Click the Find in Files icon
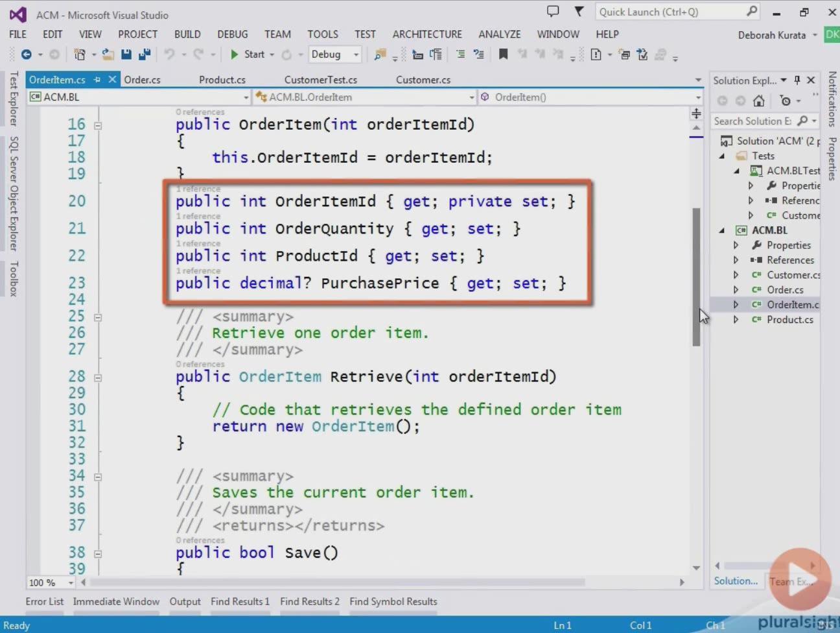 pos(380,54)
